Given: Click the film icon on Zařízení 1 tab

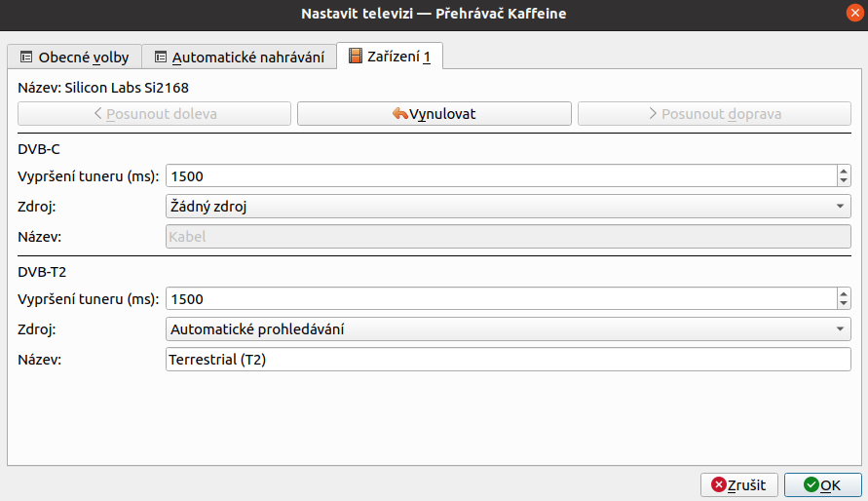Looking at the screenshot, I should (356, 56).
